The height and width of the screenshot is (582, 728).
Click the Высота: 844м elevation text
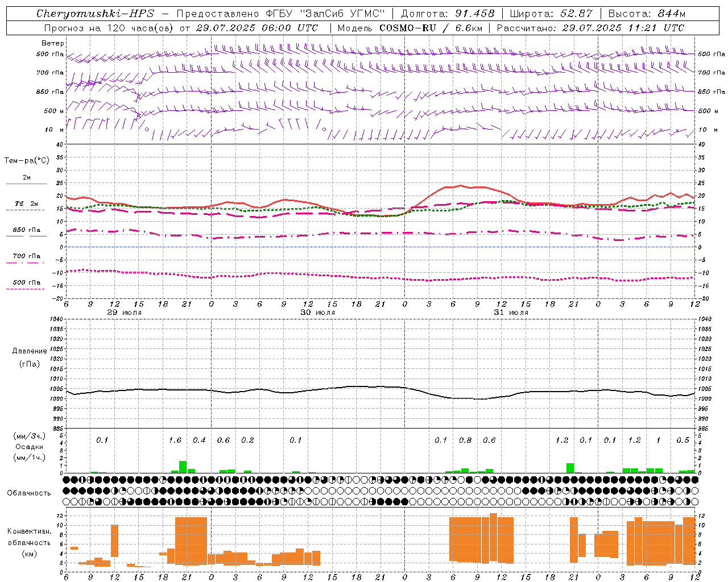646,14
